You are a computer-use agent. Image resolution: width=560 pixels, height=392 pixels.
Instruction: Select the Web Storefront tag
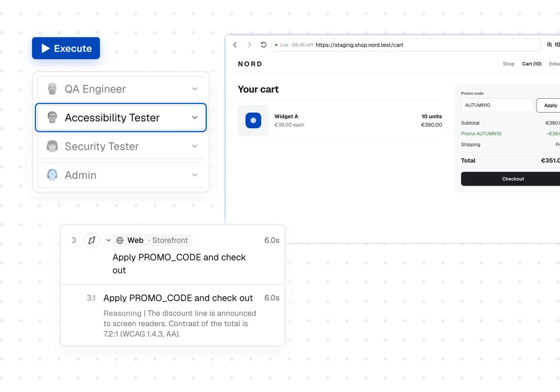[x=152, y=240]
